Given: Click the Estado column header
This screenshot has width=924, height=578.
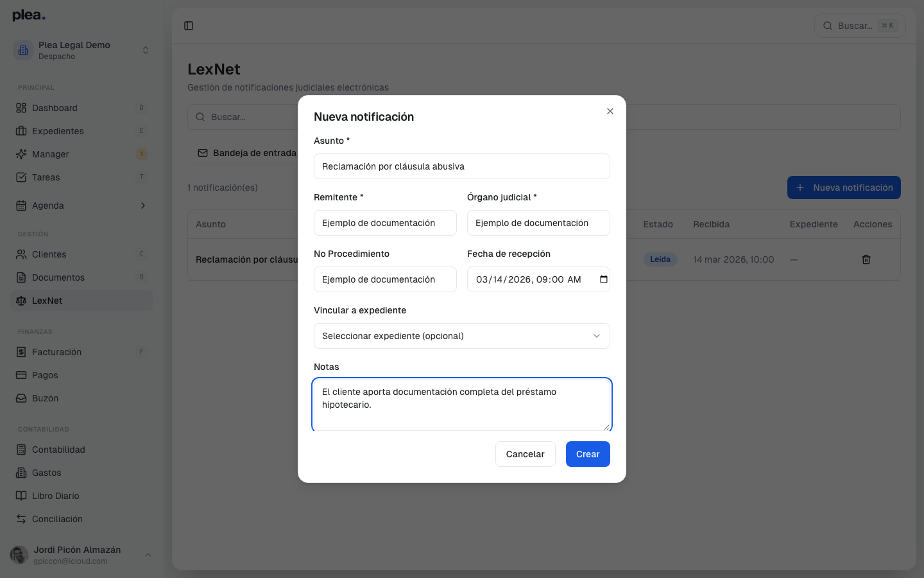Looking at the screenshot, I should 658,224.
